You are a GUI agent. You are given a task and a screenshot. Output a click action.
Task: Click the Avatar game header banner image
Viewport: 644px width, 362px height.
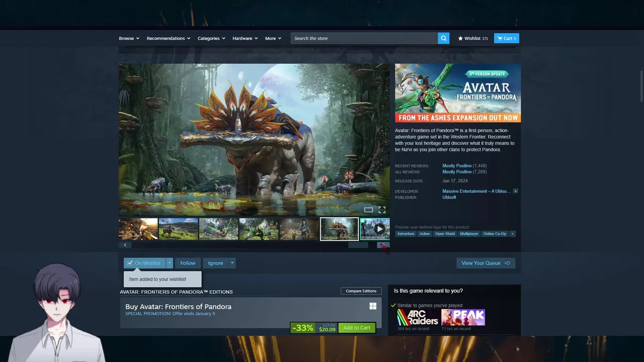[458, 93]
